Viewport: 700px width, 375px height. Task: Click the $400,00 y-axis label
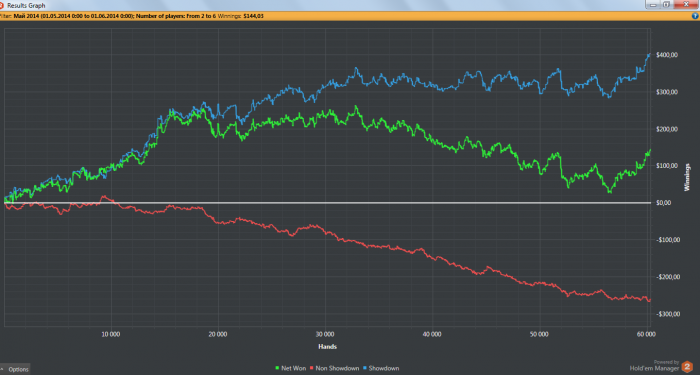pos(667,55)
